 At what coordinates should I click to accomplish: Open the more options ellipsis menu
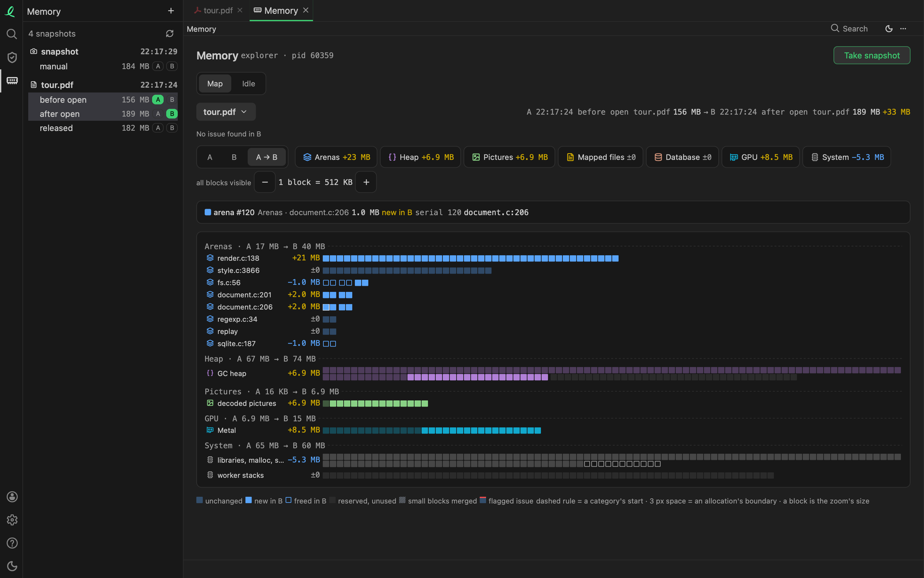903,29
